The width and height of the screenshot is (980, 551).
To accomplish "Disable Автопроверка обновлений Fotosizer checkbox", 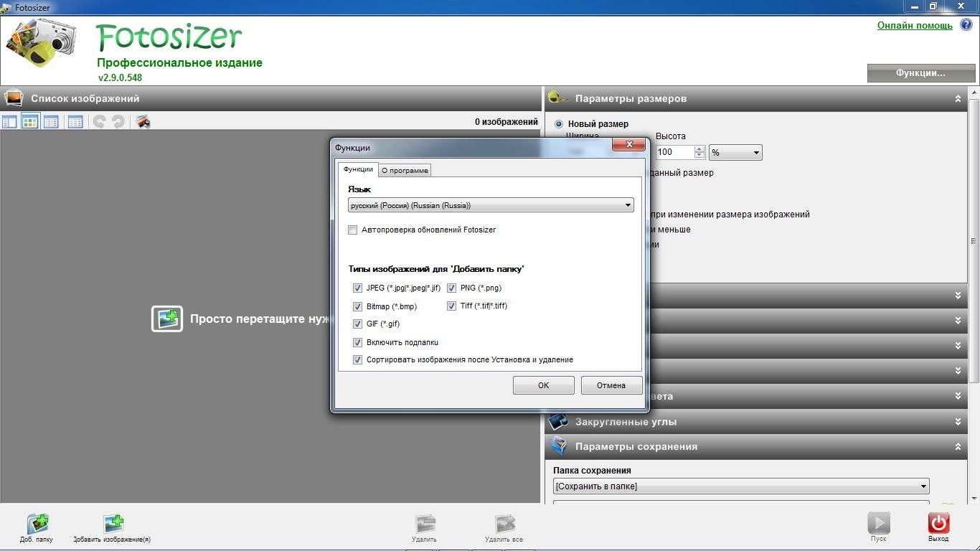I will coord(352,230).
